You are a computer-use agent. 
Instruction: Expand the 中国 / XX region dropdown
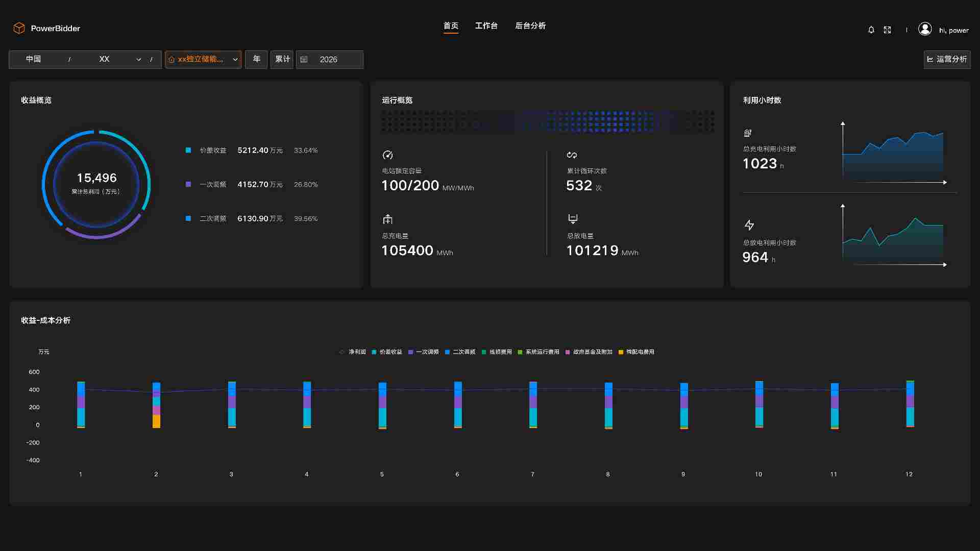click(138, 60)
